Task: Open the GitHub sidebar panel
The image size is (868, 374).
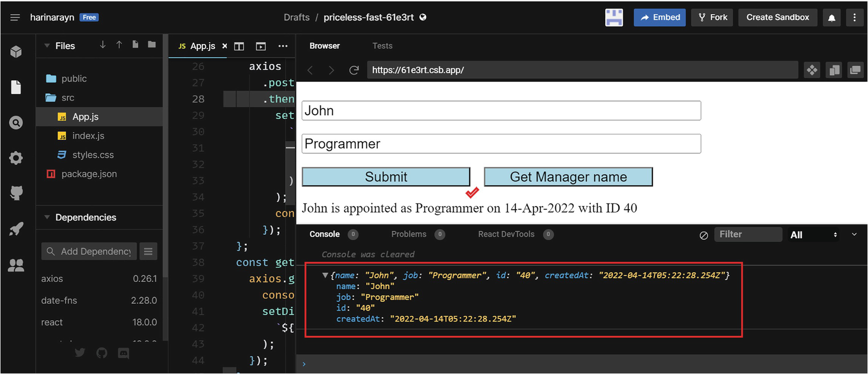Action: pyautogui.click(x=16, y=193)
